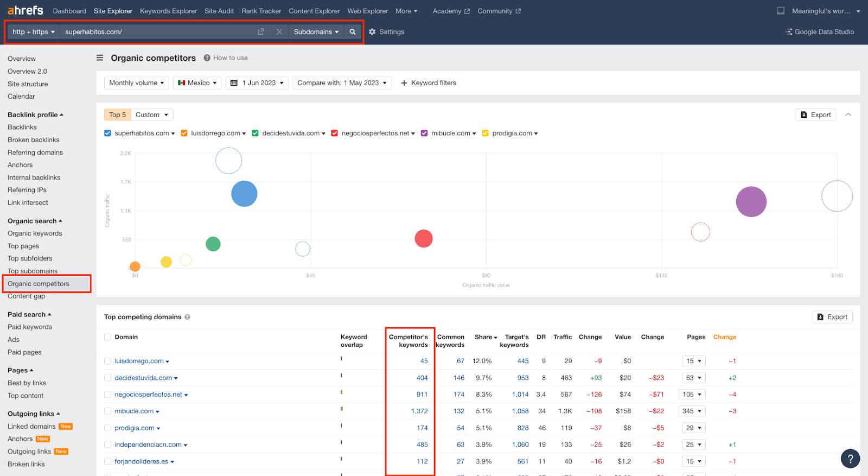Open the More menu in top navigation
The height and width of the screenshot is (476, 868).
(x=406, y=11)
